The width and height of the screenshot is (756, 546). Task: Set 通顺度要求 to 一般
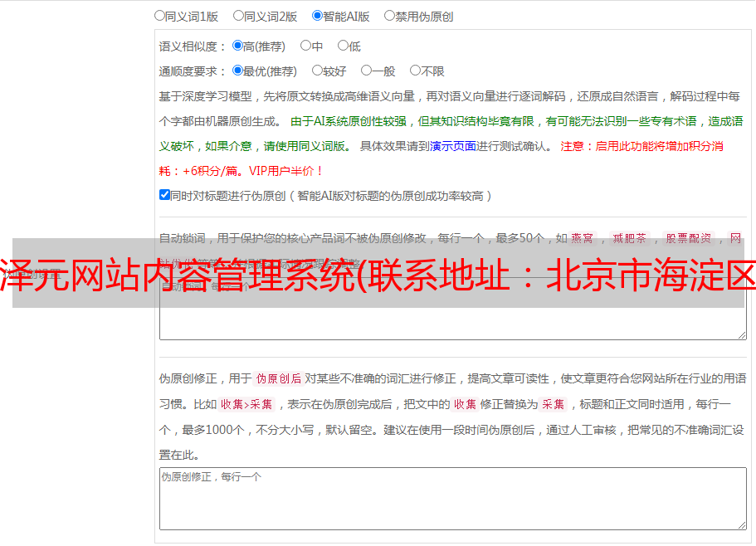[367, 71]
